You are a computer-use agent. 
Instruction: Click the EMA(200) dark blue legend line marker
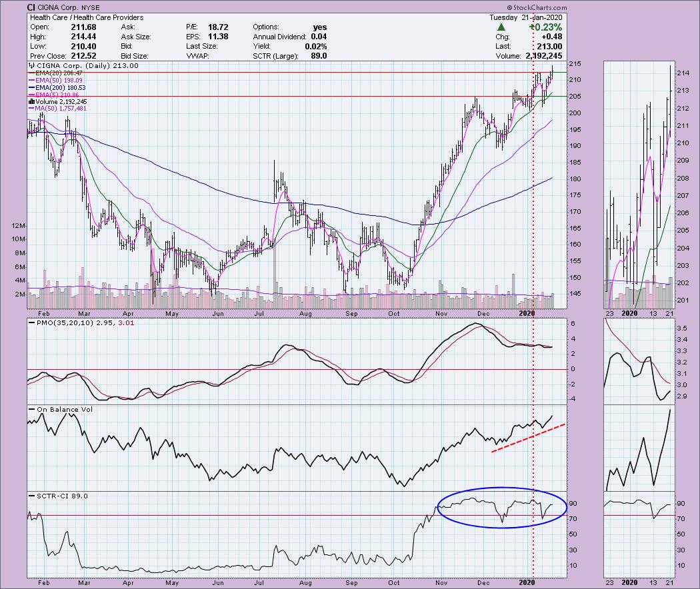pos(32,88)
